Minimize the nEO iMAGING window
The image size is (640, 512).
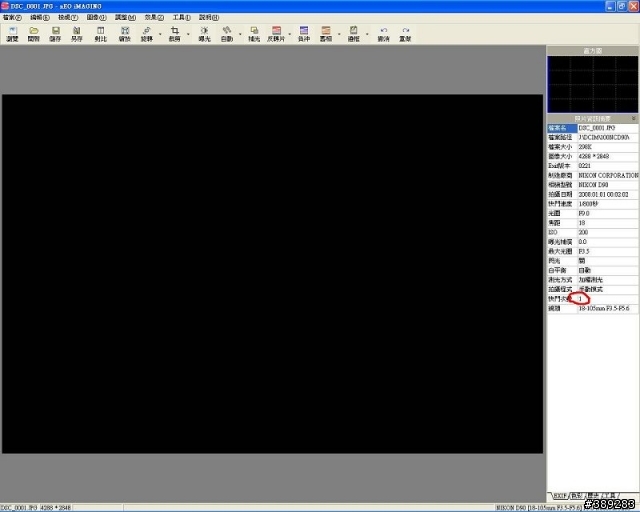click(x=610, y=6)
